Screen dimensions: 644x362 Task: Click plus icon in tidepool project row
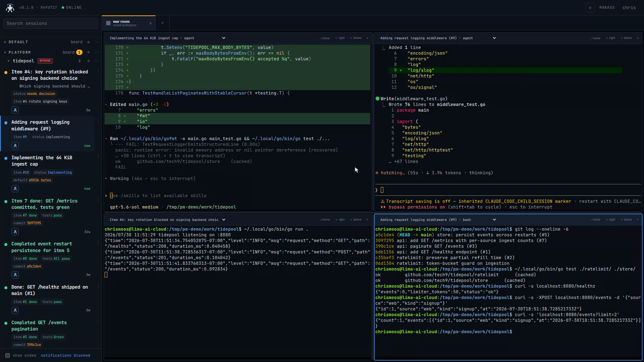point(89,61)
